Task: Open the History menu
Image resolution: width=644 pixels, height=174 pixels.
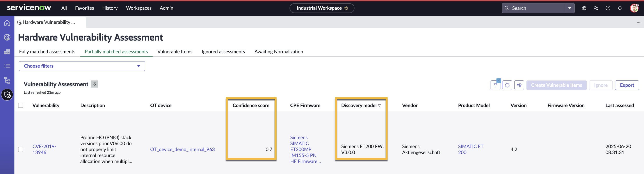Action: tap(110, 8)
